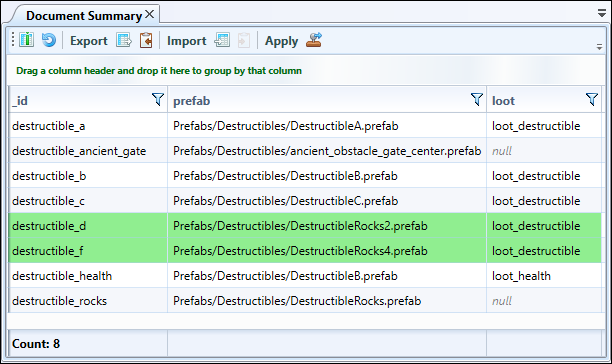Click the ancient_obstacle_gate_center.prefab path cell
Viewport: 612px width, 364px height.
(327, 151)
